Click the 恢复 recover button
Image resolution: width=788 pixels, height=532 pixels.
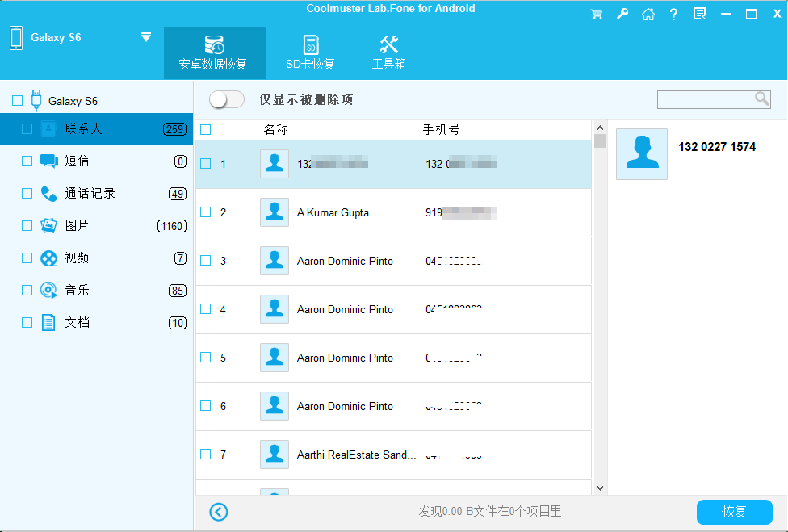tap(734, 512)
